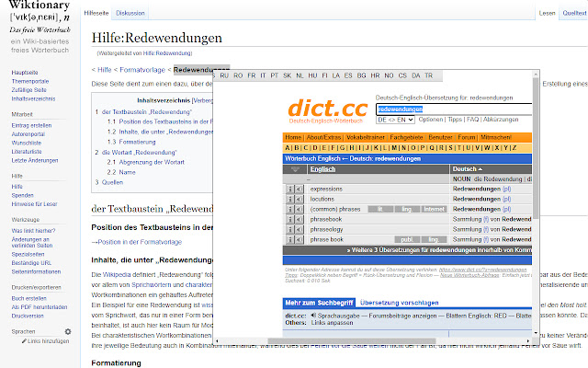Select the TR language link
The width and height of the screenshot is (588, 368).
click(429, 75)
